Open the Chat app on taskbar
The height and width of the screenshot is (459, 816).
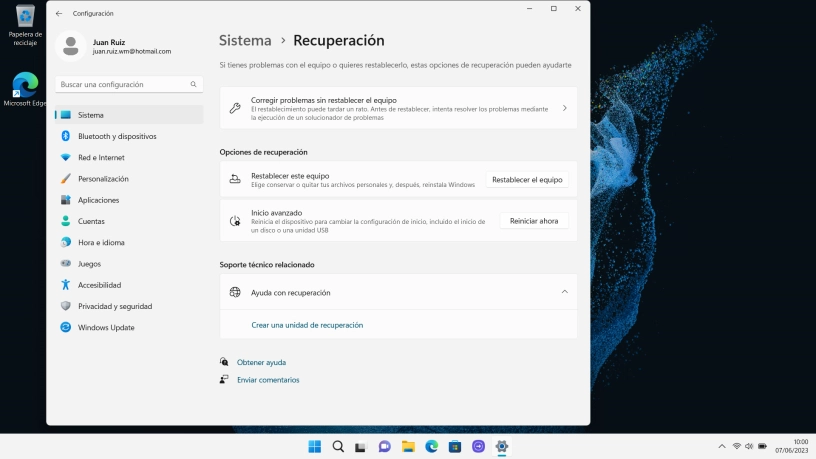coord(385,447)
